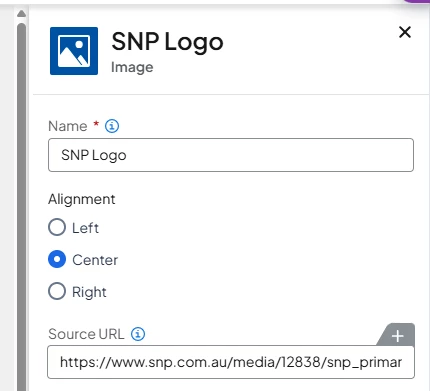
Task: Select the Right alignment radio button
Action: pyautogui.click(x=57, y=291)
